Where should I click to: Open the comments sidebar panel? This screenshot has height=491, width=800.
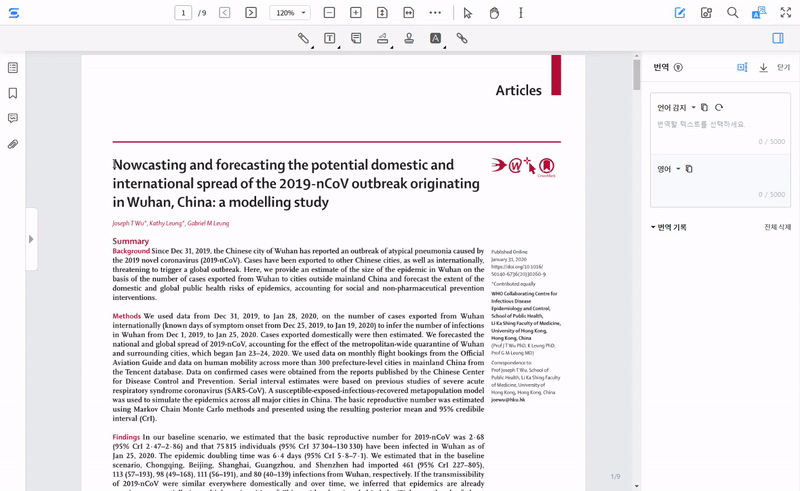tap(13, 118)
